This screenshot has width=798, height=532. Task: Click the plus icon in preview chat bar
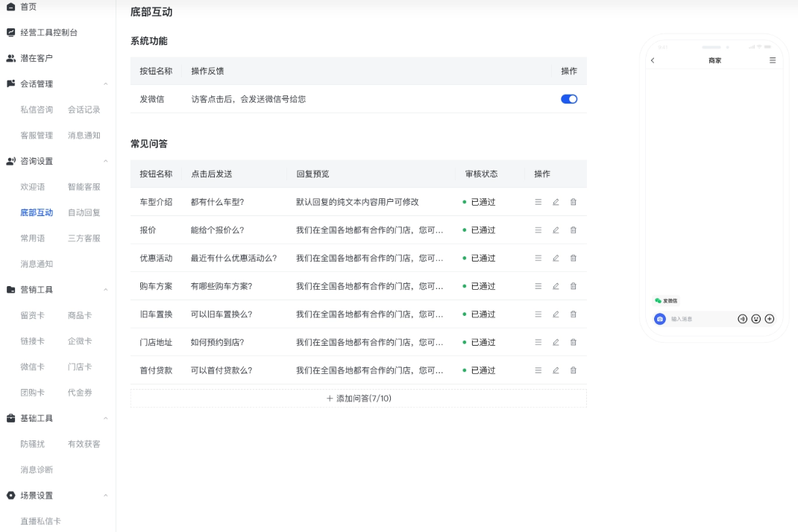[x=769, y=319]
